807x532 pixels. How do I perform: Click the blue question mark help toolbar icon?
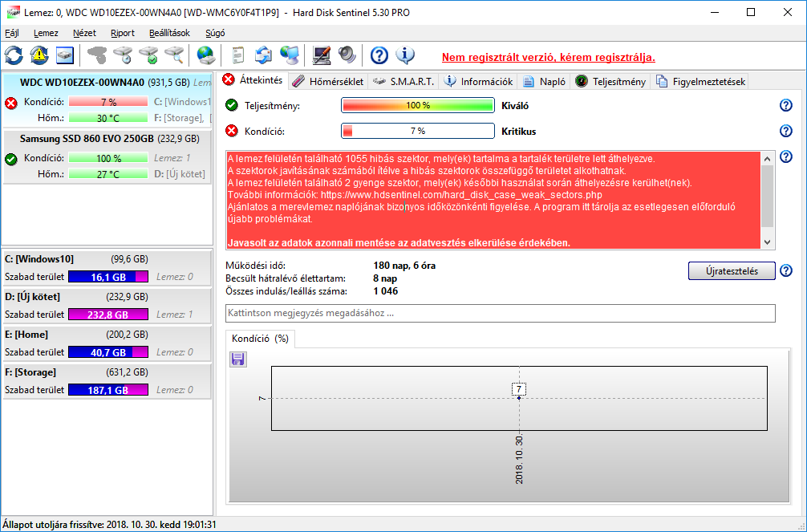pos(379,55)
